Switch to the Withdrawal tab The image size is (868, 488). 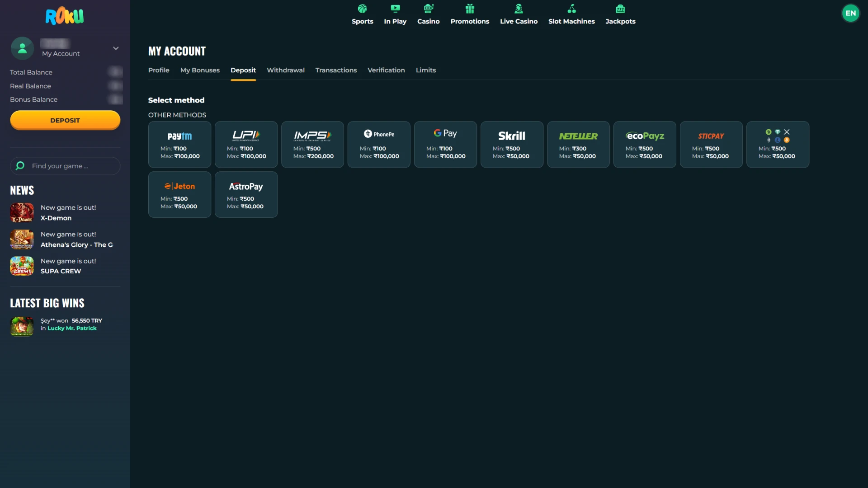[x=286, y=70]
